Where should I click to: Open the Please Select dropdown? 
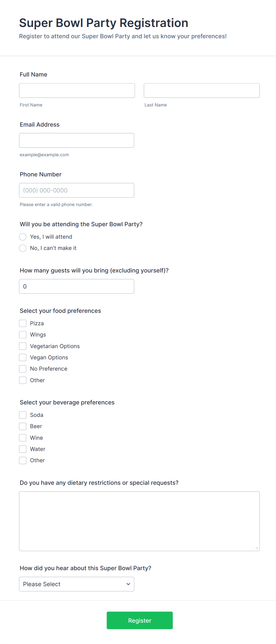point(76,584)
